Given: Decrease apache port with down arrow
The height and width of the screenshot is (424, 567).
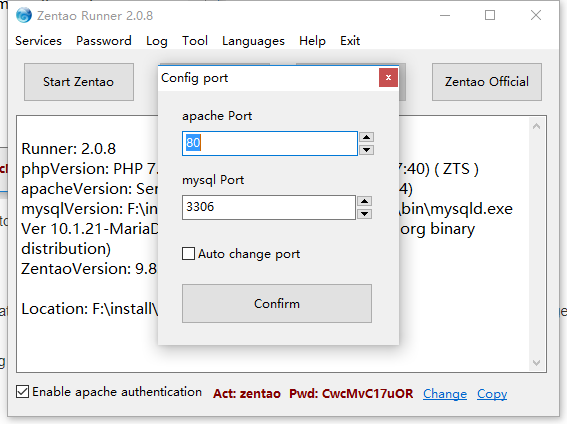Looking at the screenshot, I should click(x=367, y=150).
